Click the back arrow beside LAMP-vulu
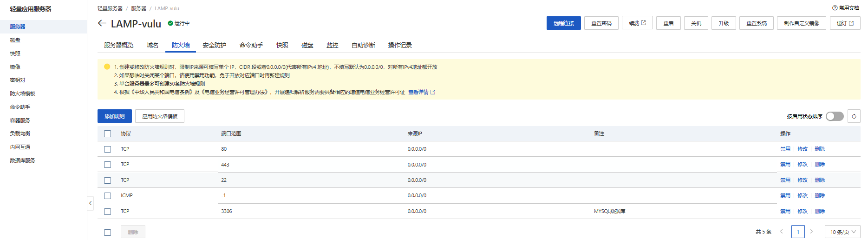Image resolution: width=868 pixels, height=240 pixels. pyautogui.click(x=102, y=23)
